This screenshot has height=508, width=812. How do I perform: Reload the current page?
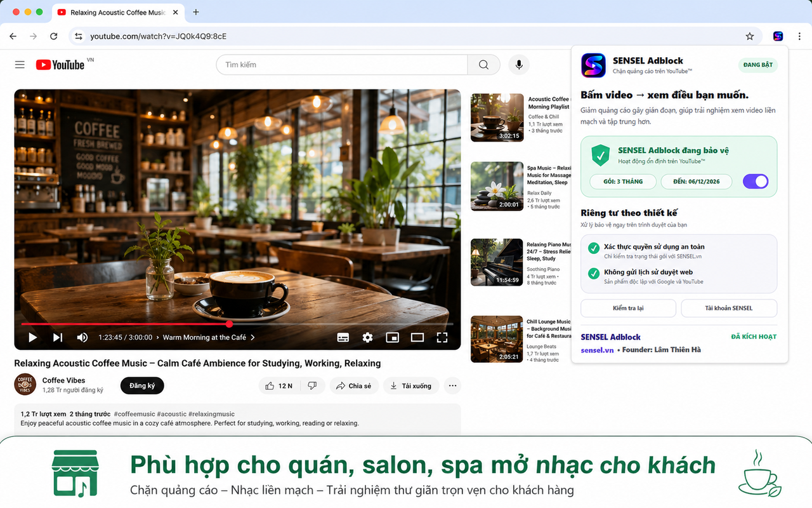pyautogui.click(x=54, y=36)
